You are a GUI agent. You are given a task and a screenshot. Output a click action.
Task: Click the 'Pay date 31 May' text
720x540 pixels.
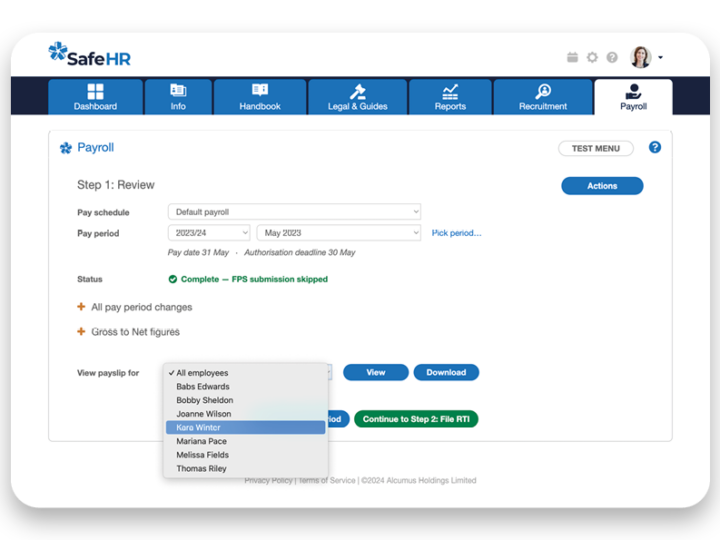(198, 253)
